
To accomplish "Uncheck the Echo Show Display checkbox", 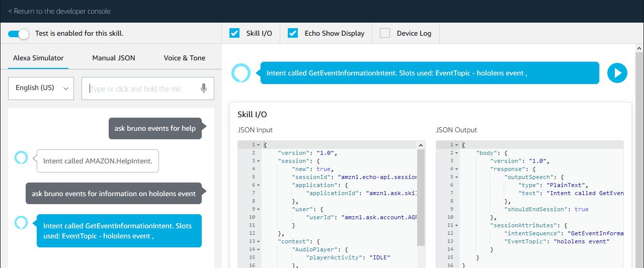I will (293, 33).
